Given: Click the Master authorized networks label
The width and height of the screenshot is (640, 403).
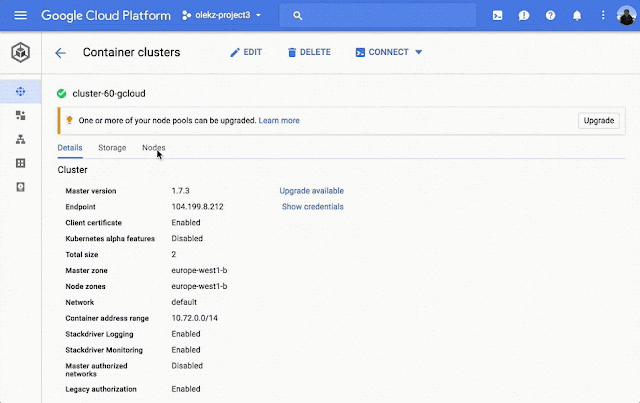Looking at the screenshot, I should [x=96, y=370].
